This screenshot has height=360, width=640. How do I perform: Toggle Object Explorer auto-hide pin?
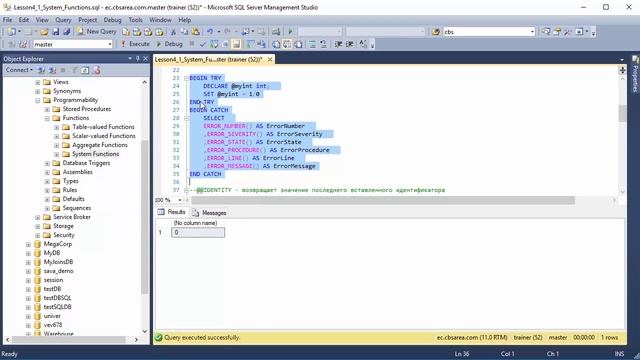(138, 59)
